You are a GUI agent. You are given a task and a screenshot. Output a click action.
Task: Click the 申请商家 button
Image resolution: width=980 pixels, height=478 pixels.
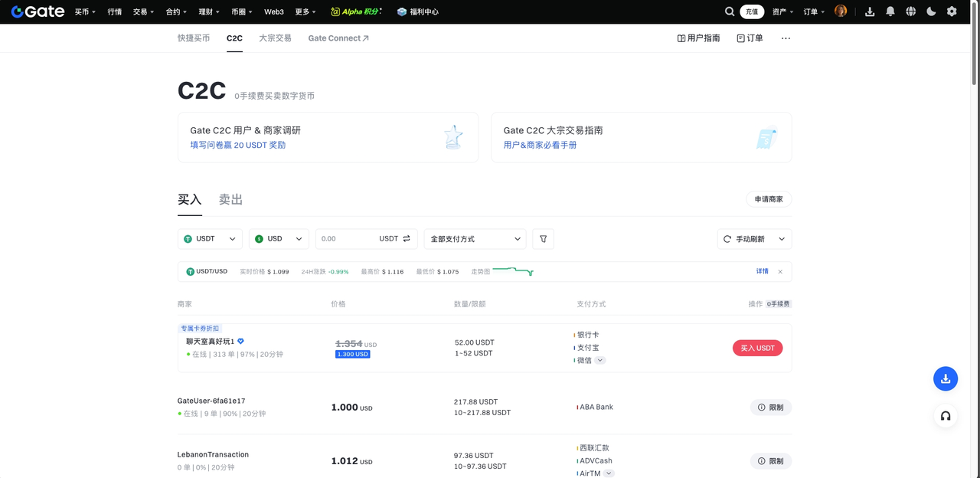(x=769, y=199)
